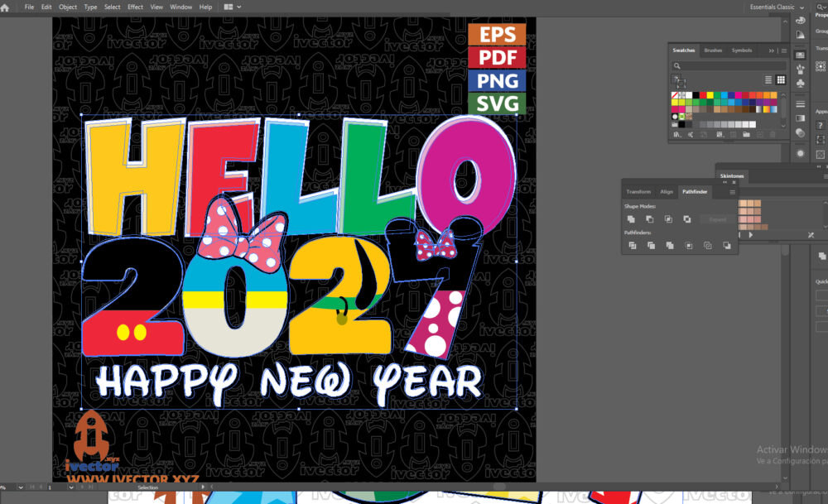This screenshot has width=828, height=504.
Task: Apply Minus Front shape mode
Action: click(649, 219)
